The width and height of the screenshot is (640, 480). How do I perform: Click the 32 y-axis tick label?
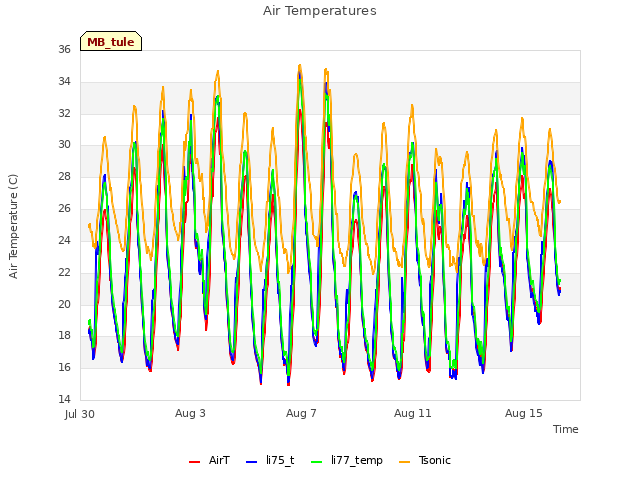(x=64, y=113)
